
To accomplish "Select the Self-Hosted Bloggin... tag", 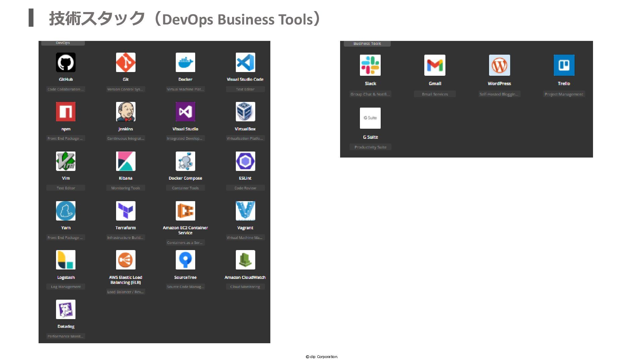I will coord(499,94).
